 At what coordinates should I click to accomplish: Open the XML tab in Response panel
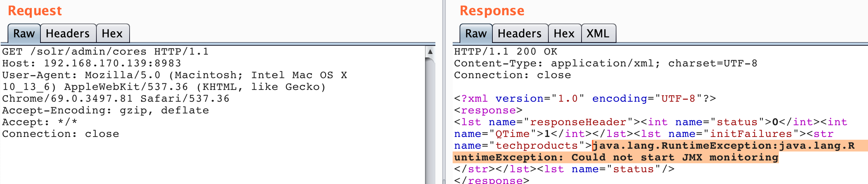coord(598,34)
